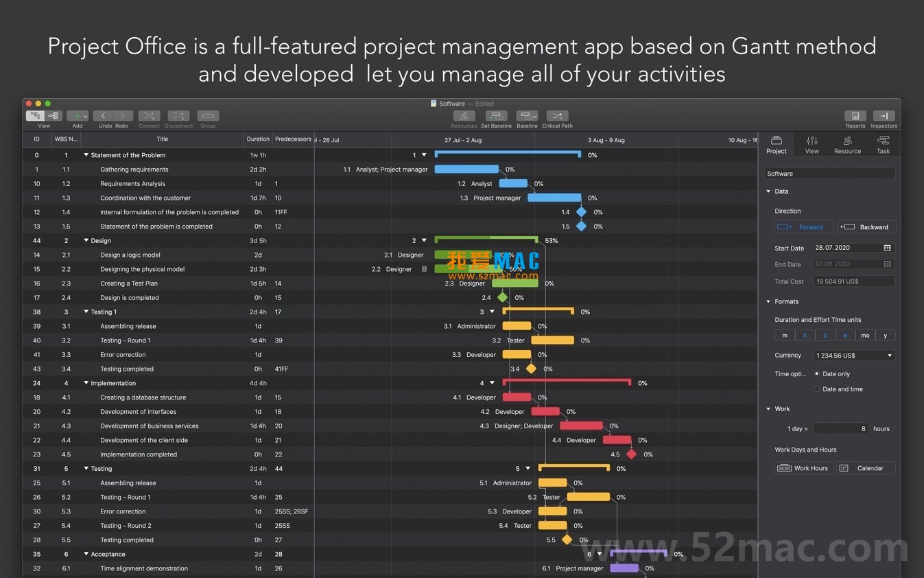Enable Date and time option
924x578 pixels.
pyautogui.click(x=817, y=389)
